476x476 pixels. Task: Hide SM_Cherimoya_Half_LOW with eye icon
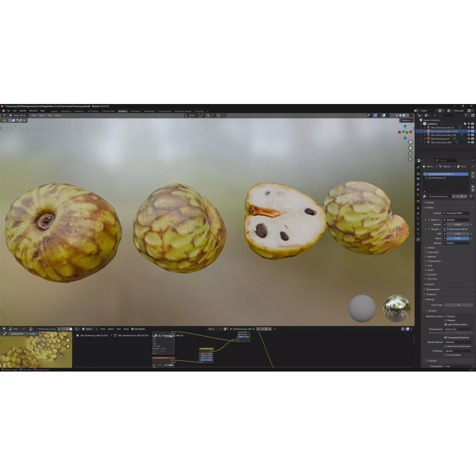coord(469,135)
